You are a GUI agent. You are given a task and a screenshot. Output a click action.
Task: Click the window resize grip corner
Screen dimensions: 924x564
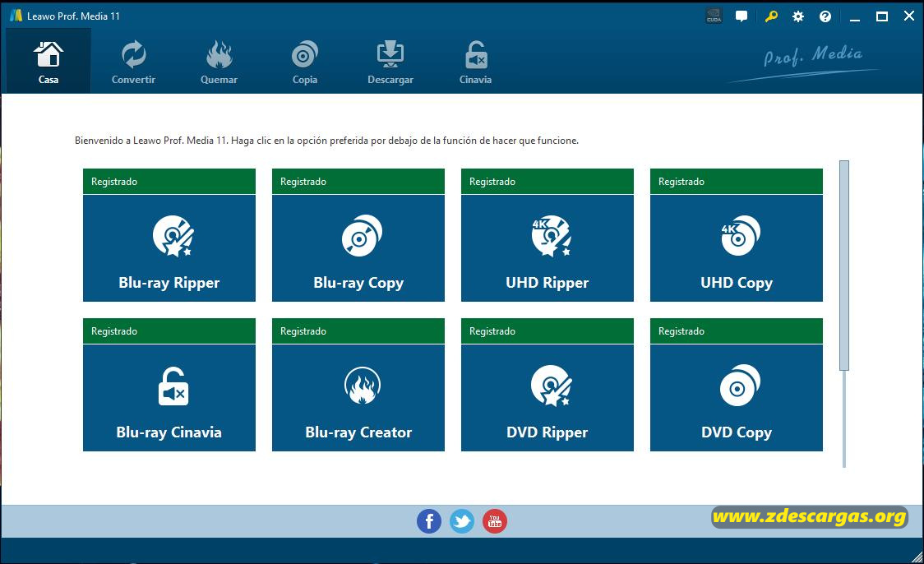[917, 557]
